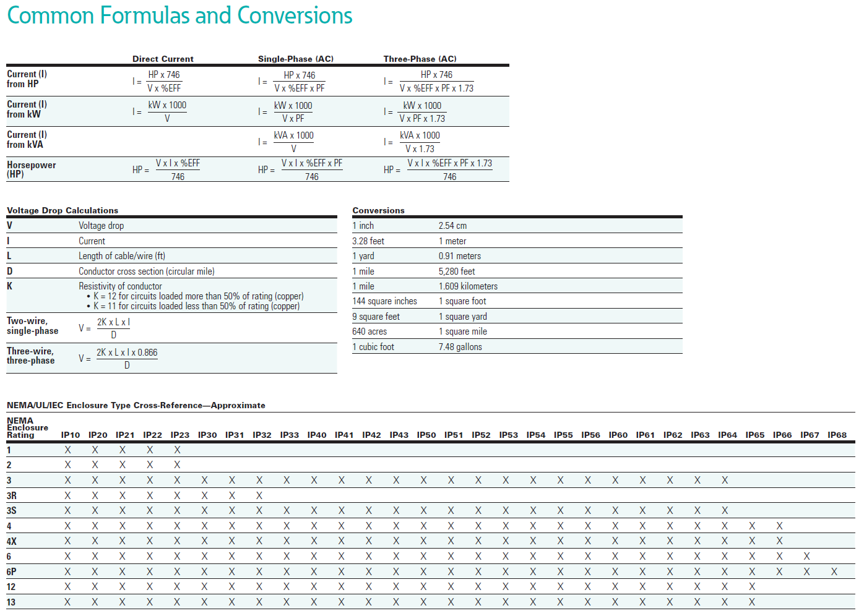864x616 pixels.
Task: Select the Resistivity of conductor text
Action: (x=120, y=286)
